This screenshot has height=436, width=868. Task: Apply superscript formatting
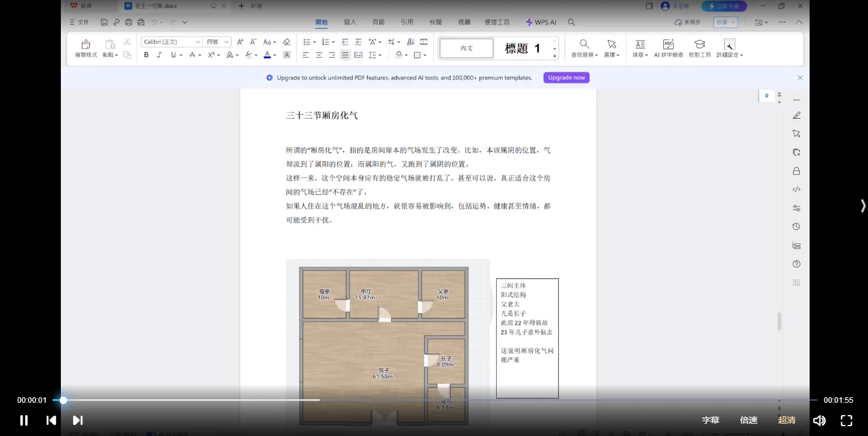click(x=211, y=55)
